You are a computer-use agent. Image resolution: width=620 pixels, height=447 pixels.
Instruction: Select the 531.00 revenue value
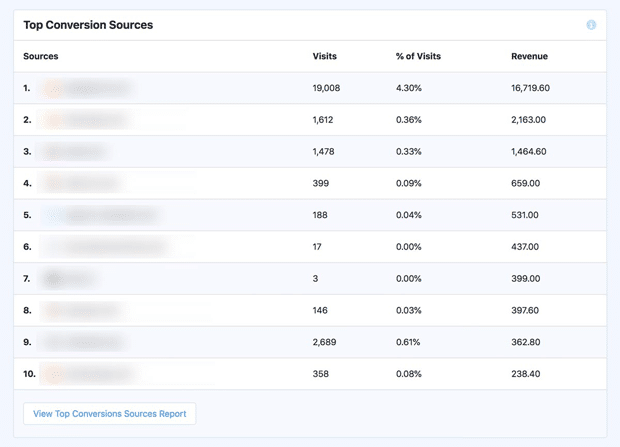(x=525, y=215)
